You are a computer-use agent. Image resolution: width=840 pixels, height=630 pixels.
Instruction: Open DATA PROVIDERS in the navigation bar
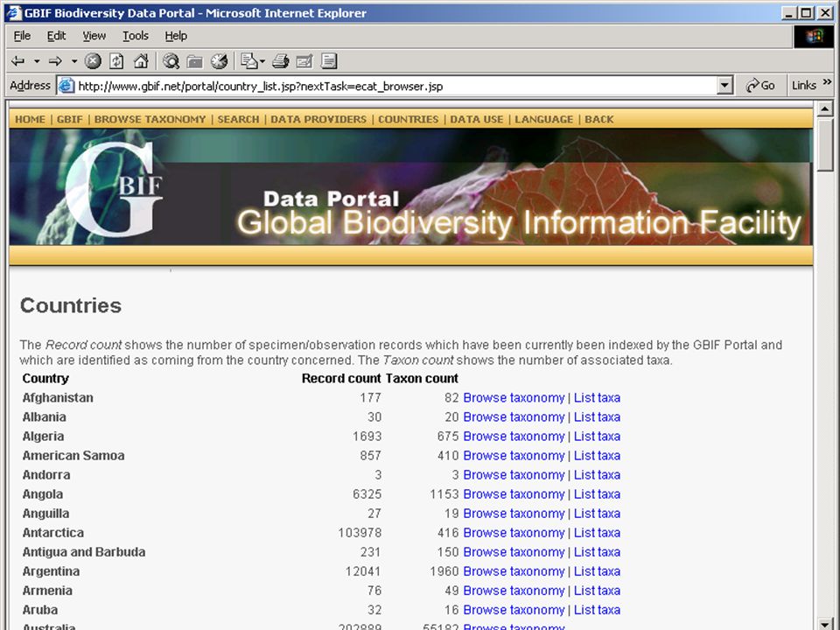pos(318,120)
